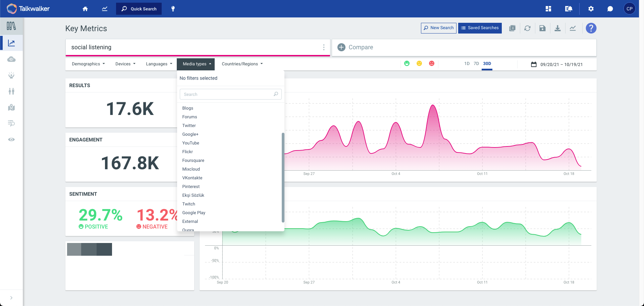Click the refresh results icon
The width and height of the screenshot is (644, 306).
point(527,28)
